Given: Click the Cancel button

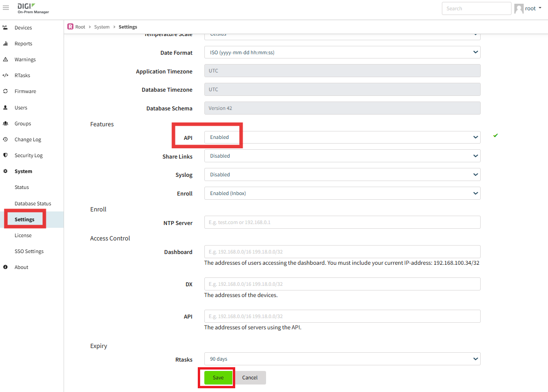Looking at the screenshot, I should click(250, 377).
